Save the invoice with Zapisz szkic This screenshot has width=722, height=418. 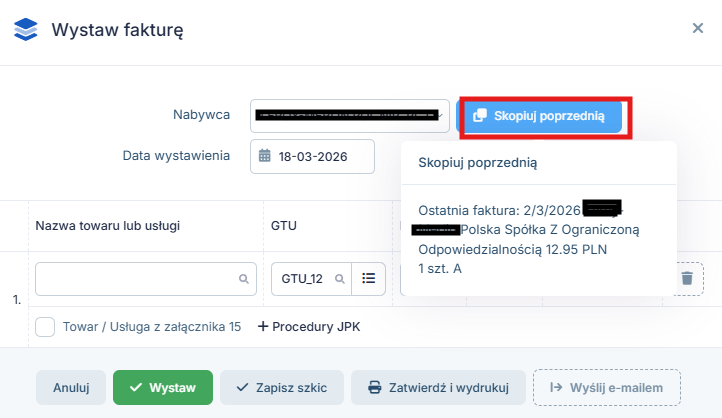(x=281, y=387)
